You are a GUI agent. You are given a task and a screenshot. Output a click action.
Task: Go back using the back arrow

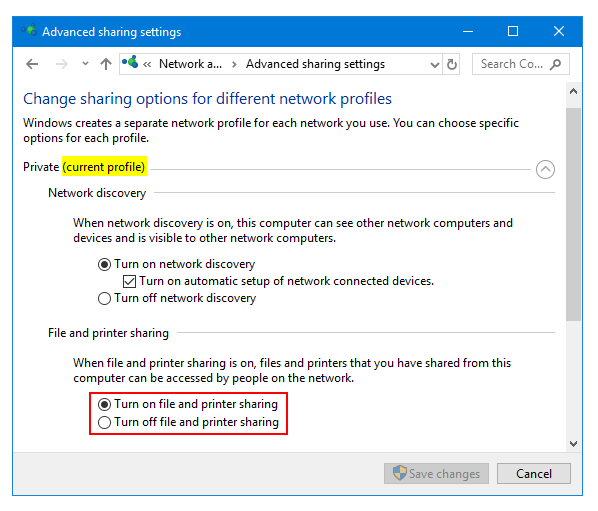click(x=32, y=64)
